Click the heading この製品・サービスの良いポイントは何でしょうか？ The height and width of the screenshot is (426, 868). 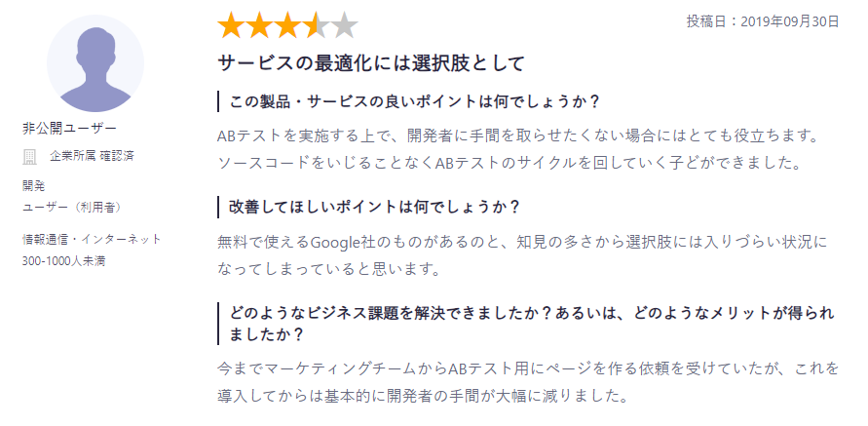coord(413,101)
